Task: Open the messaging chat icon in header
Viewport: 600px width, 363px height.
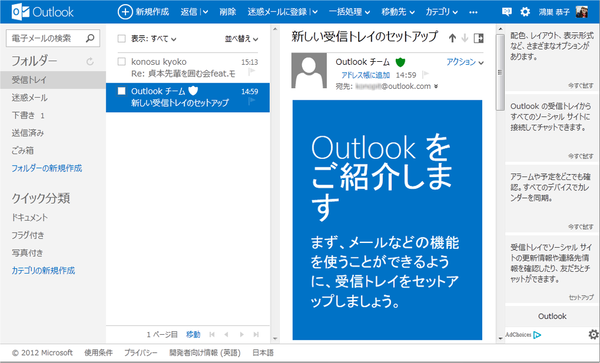Action: 507,12
